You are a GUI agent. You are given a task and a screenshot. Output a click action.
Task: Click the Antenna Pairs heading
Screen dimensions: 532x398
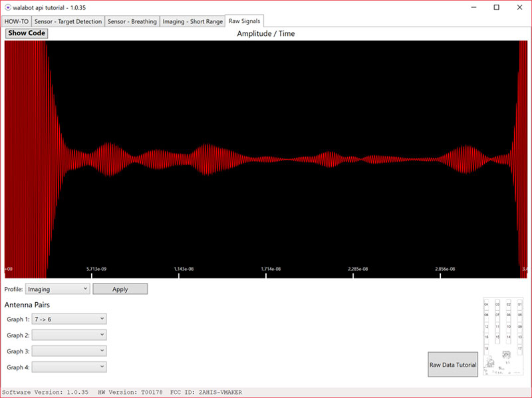[x=27, y=305]
